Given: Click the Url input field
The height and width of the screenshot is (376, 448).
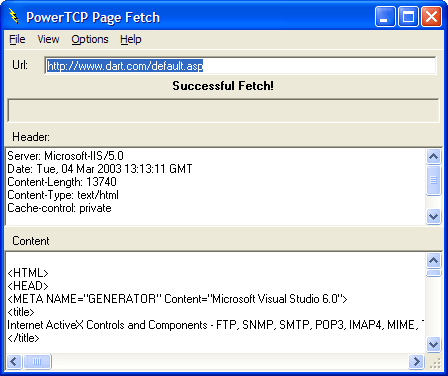Looking at the screenshot, I should (x=240, y=66).
